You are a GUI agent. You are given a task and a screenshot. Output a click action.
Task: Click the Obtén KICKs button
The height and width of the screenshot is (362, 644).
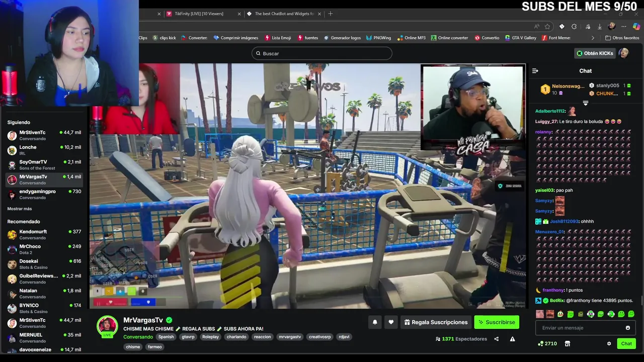595,53
